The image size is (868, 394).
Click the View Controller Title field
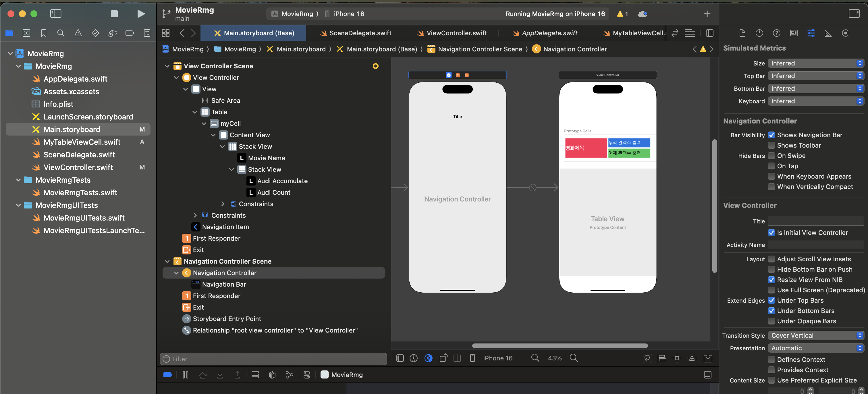[x=816, y=221]
